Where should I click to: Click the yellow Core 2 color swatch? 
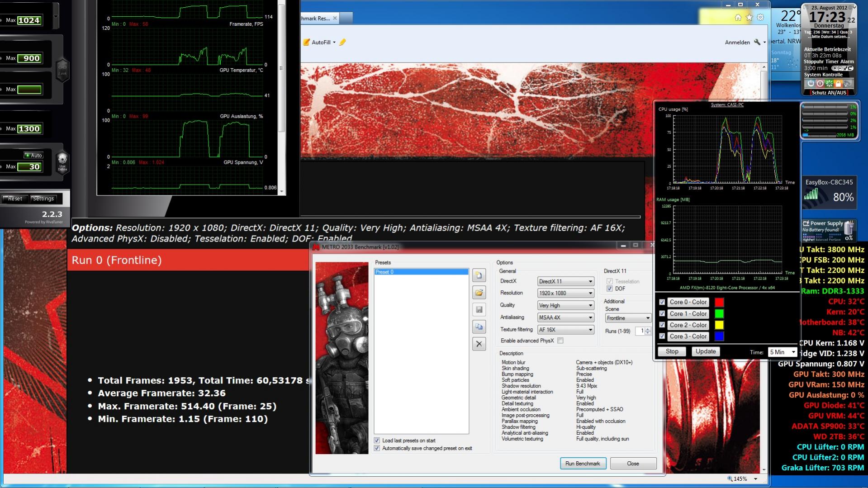click(719, 325)
